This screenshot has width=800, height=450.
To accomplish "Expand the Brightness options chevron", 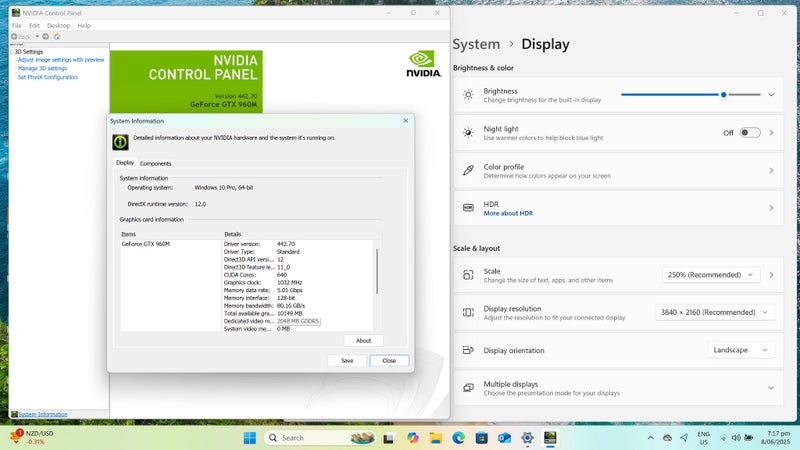I will pos(771,95).
